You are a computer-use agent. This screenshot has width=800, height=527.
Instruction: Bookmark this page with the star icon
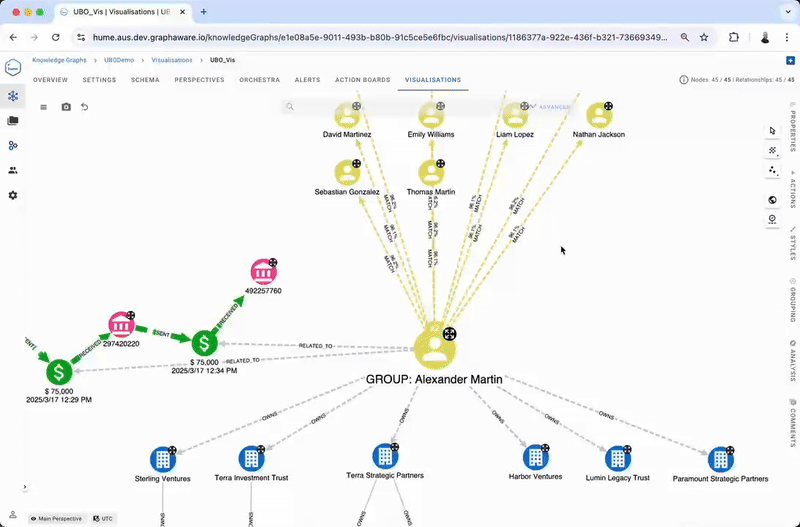tap(704, 37)
